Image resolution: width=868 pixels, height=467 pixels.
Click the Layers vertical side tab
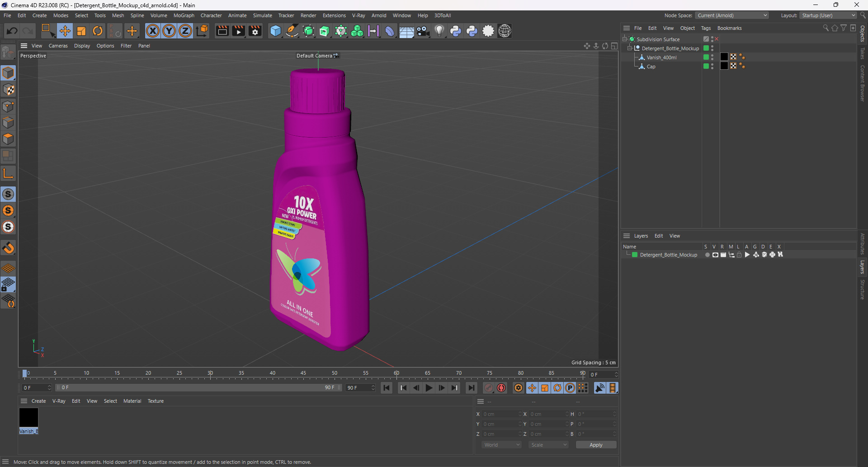(x=863, y=267)
